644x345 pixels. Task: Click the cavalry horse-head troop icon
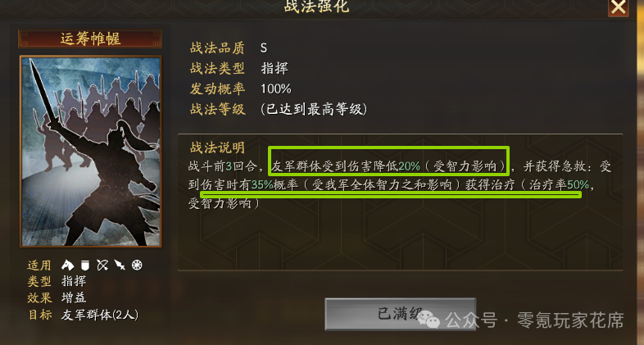pyautogui.click(x=67, y=265)
